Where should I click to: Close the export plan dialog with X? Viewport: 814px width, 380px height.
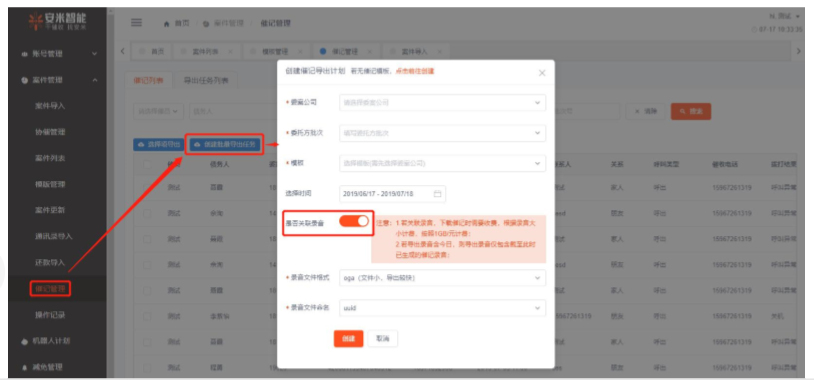542,73
